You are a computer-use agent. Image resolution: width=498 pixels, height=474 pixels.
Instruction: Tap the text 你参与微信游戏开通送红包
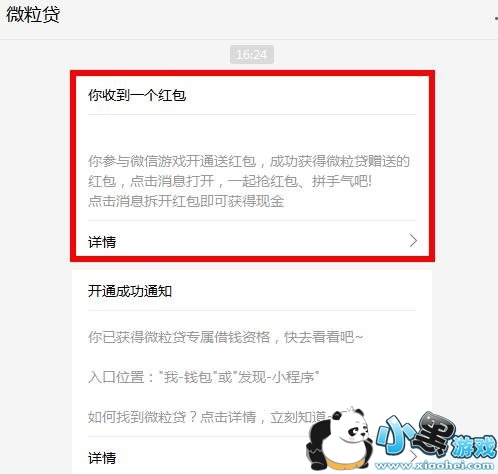pyautogui.click(x=172, y=161)
